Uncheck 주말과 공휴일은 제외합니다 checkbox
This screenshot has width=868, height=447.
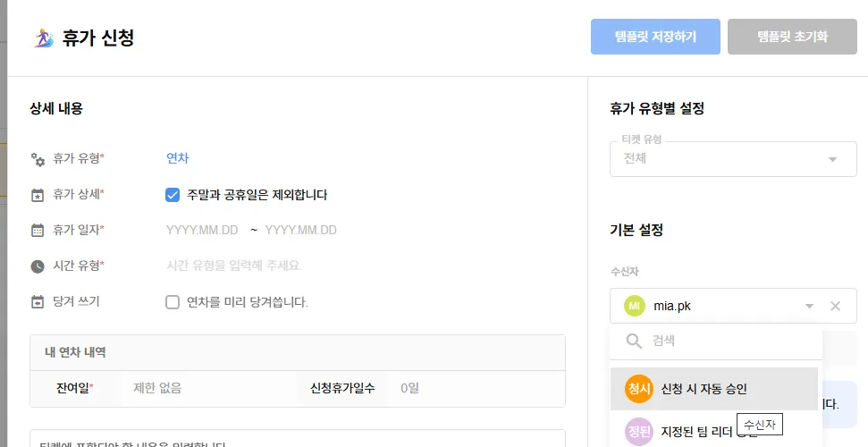(x=173, y=195)
